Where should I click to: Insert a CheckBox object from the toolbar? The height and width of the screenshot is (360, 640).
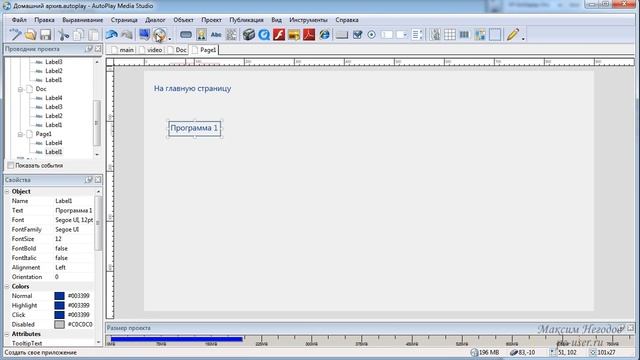tap(358, 35)
